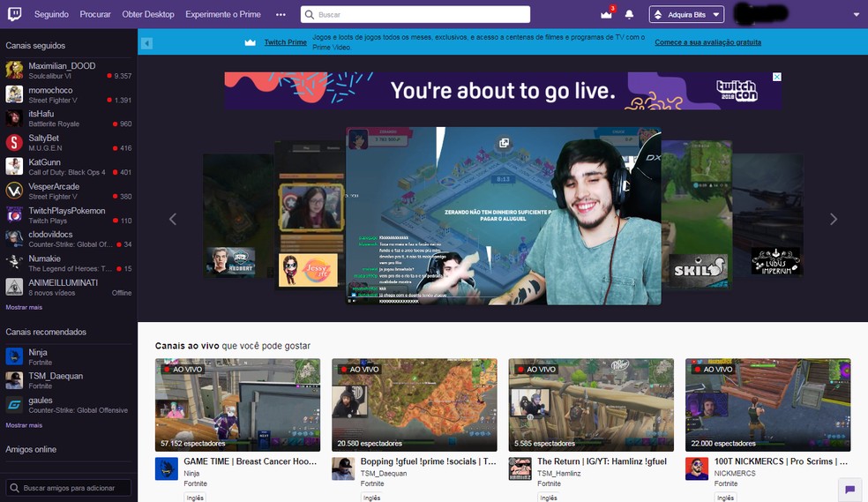Click SaltyBet channel avatar
Screen dimensions: 868x502
(x=14, y=143)
